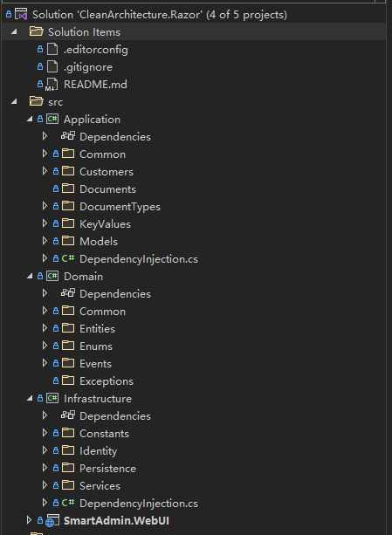The height and width of the screenshot is (535, 392).
Task: Click the Infrastructure C# project icon
Action: [52, 398]
